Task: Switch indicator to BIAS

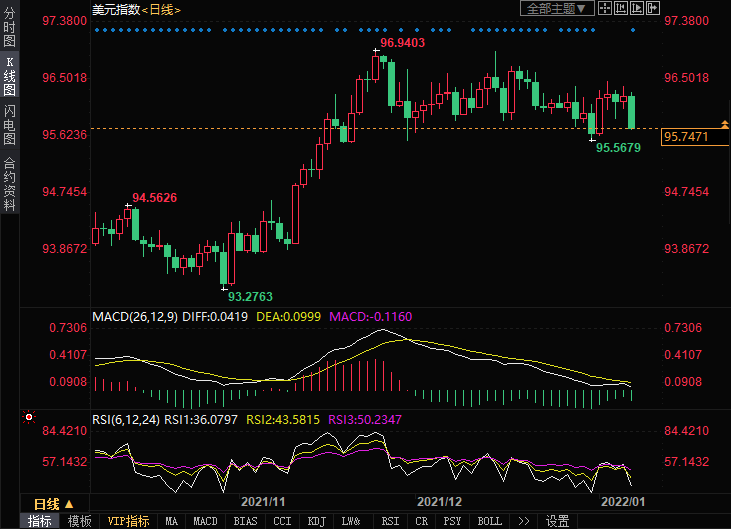Action: point(244,521)
